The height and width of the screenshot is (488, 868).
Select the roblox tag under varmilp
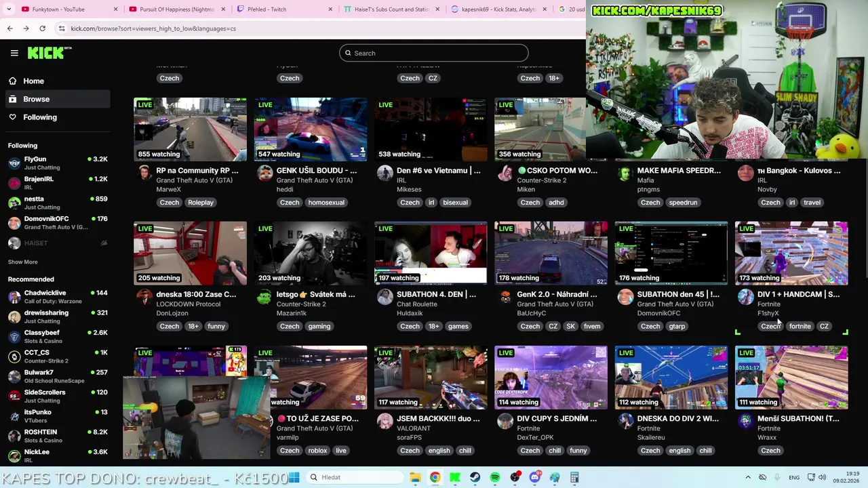click(317, 450)
